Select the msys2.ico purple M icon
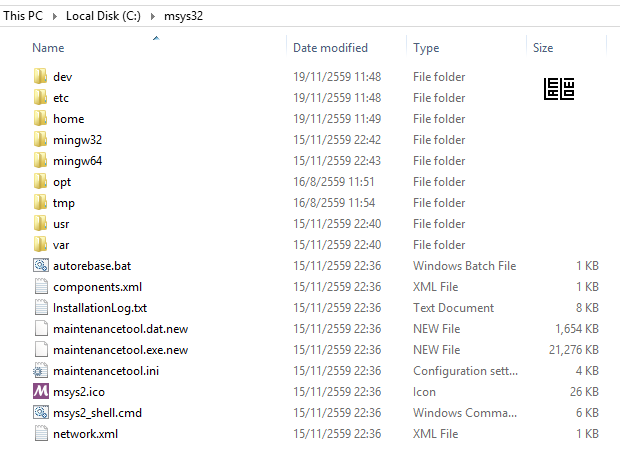This screenshot has height=453, width=620. click(x=41, y=391)
